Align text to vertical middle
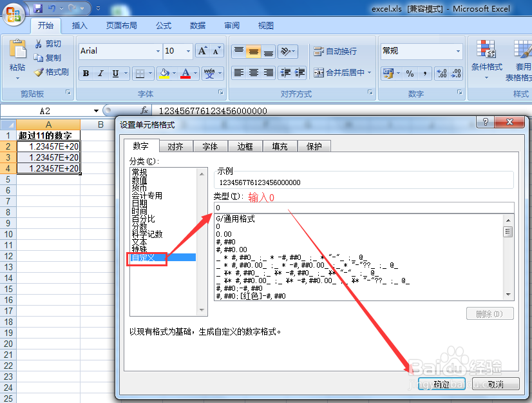 point(254,52)
